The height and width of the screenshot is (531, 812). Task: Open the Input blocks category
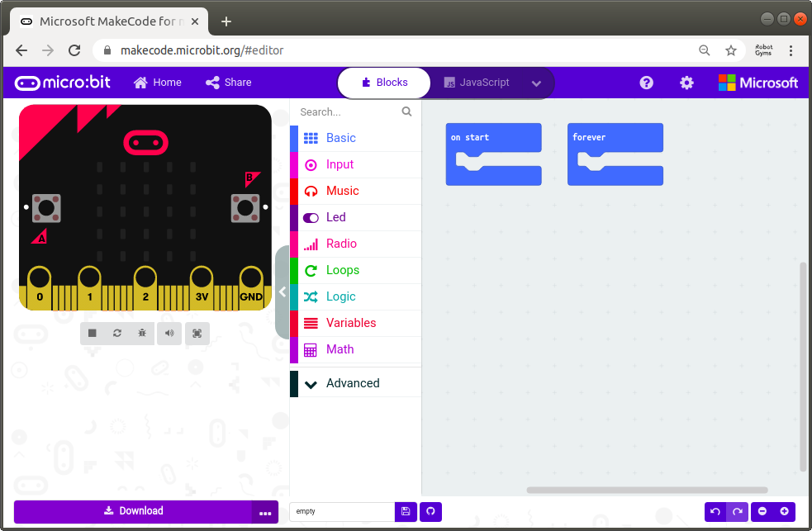(356, 164)
